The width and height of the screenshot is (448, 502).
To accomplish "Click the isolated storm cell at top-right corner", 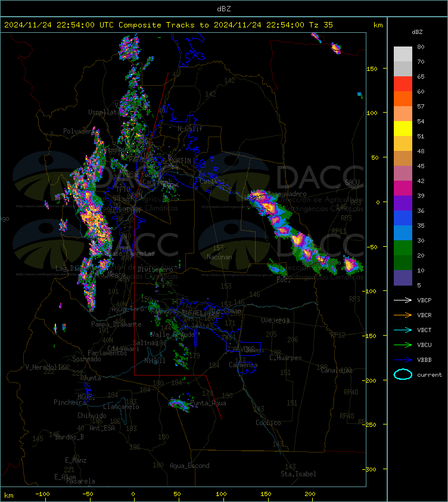I will point(335,48).
